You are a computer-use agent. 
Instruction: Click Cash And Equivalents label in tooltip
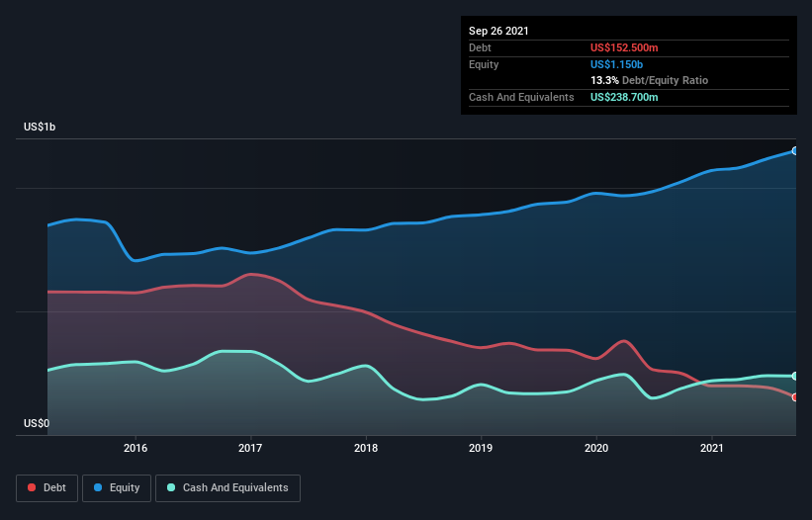(x=521, y=97)
